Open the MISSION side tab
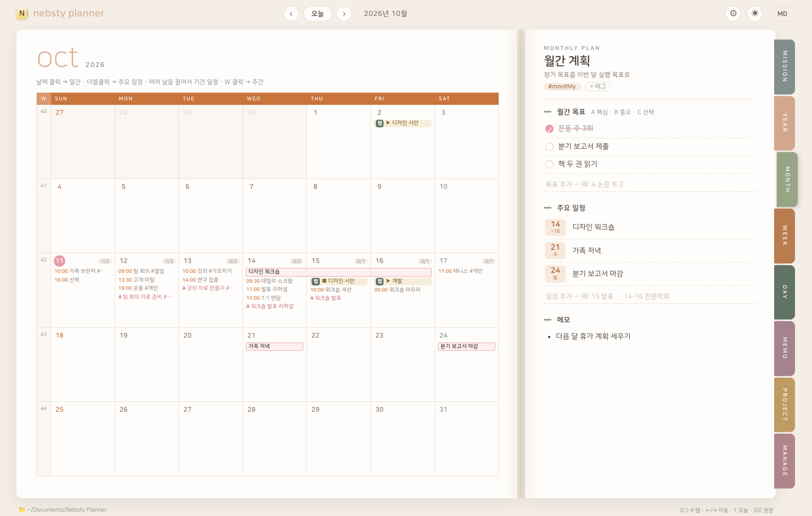Image resolution: width=812 pixels, height=516 pixels. [785, 66]
